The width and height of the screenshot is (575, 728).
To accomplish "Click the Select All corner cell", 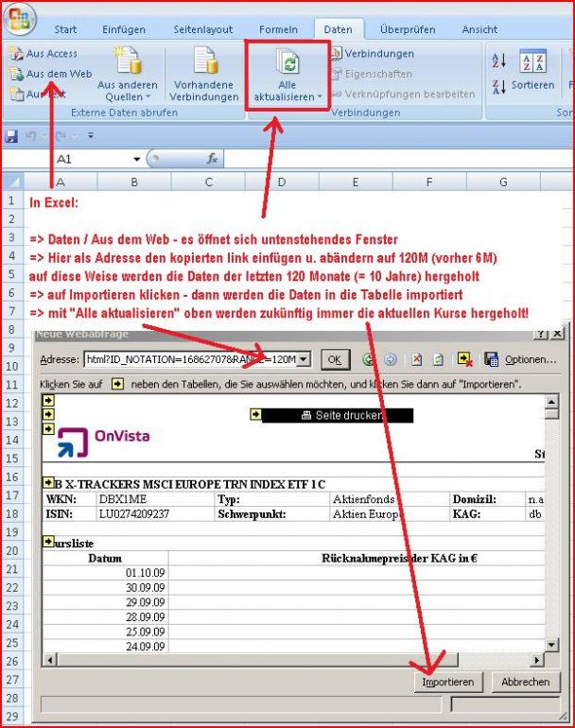I will 12,182.
